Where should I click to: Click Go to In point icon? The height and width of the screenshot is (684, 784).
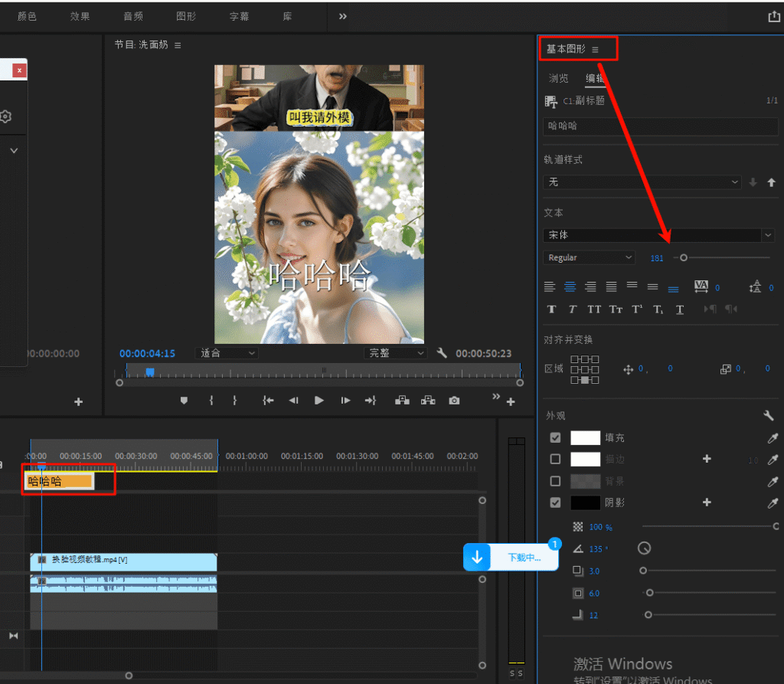(x=268, y=401)
